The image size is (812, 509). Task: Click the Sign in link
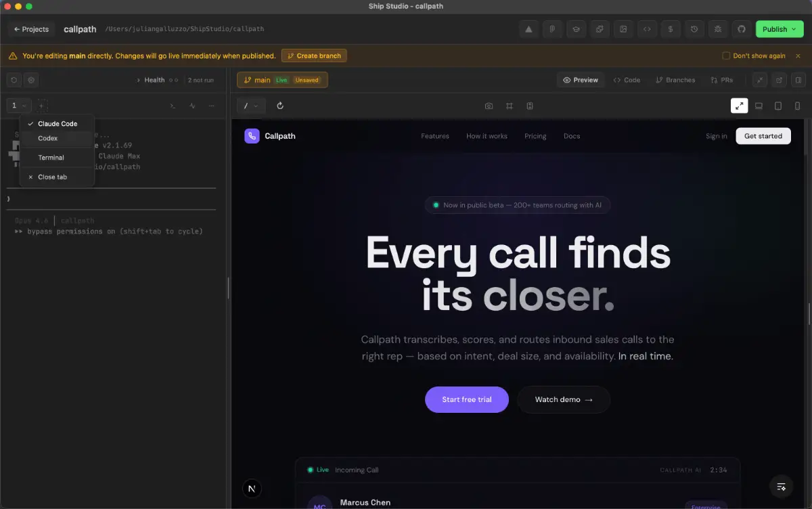(x=717, y=136)
